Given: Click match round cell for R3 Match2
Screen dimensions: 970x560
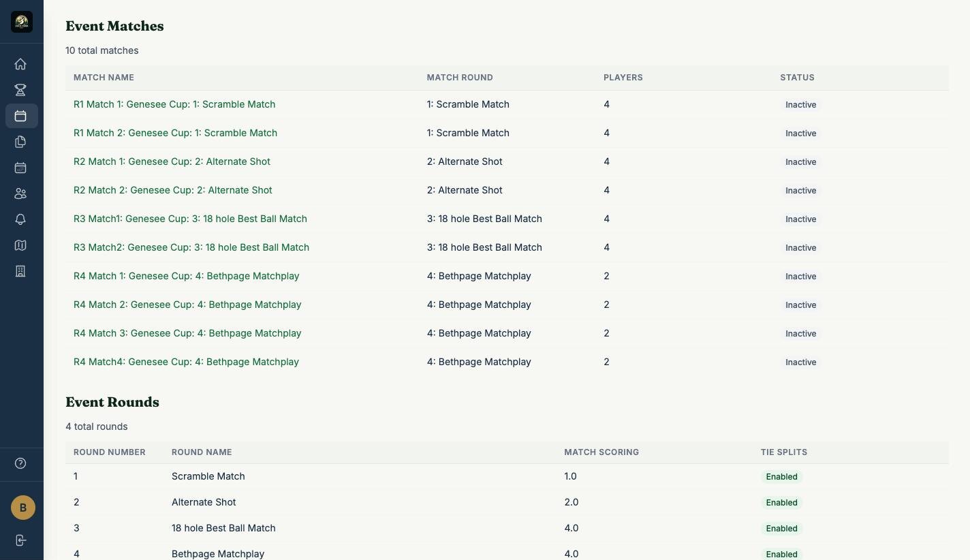Looking at the screenshot, I should point(484,247).
